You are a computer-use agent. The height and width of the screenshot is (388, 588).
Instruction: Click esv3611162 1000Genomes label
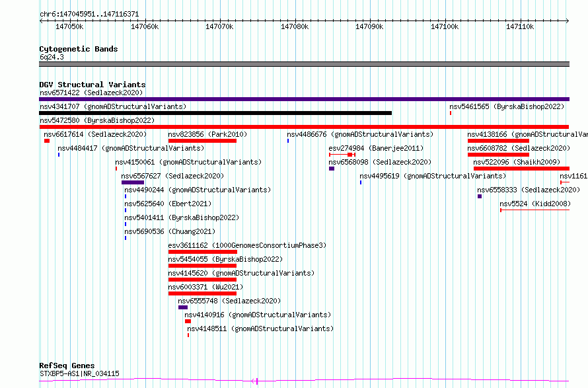[x=247, y=245]
